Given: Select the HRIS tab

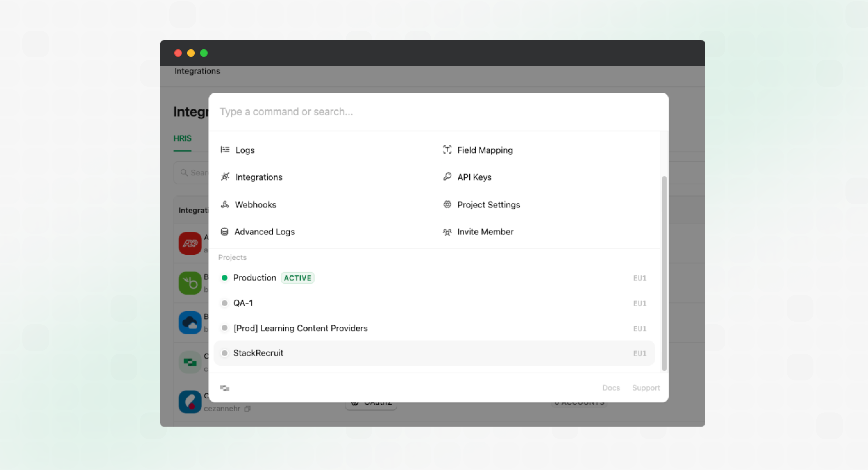Looking at the screenshot, I should pyautogui.click(x=182, y=138).
